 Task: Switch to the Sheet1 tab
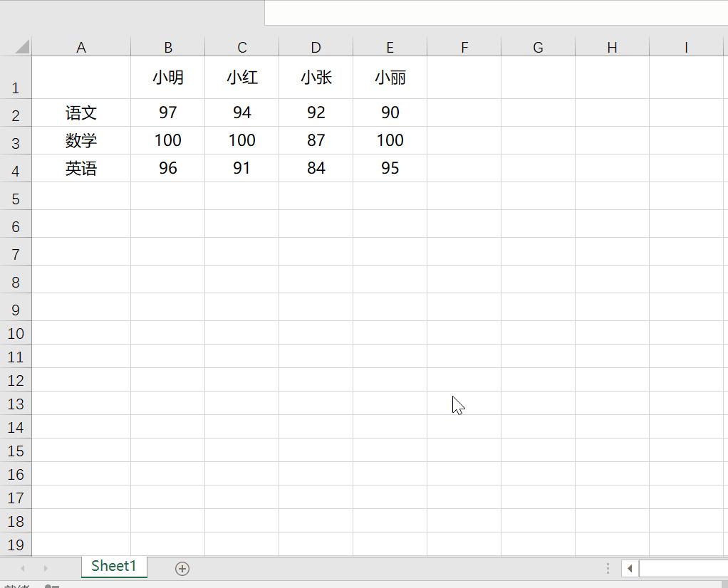click(x=113, y=567)
